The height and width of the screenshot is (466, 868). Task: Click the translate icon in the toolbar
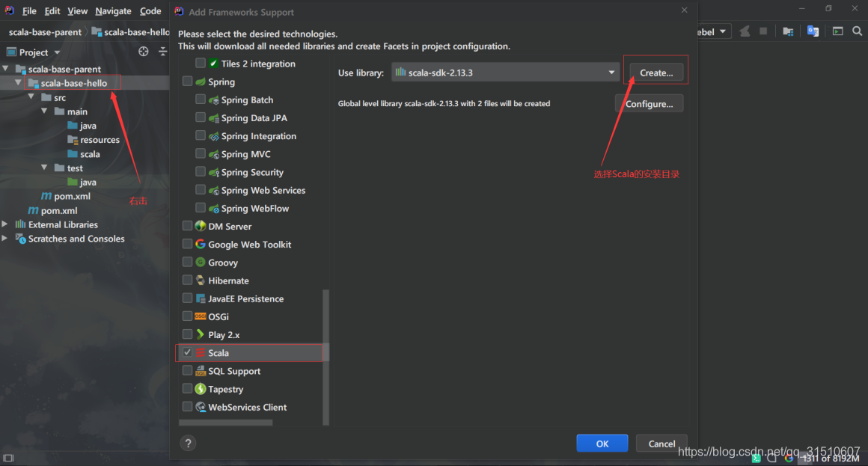tap(813, 31)
